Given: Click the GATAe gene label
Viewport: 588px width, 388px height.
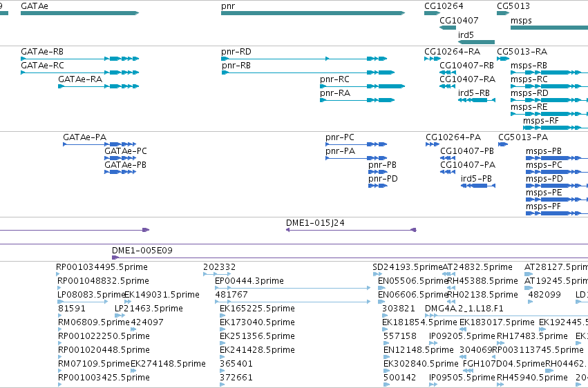Looking at the screenshot, I should [x=35, y=6].
